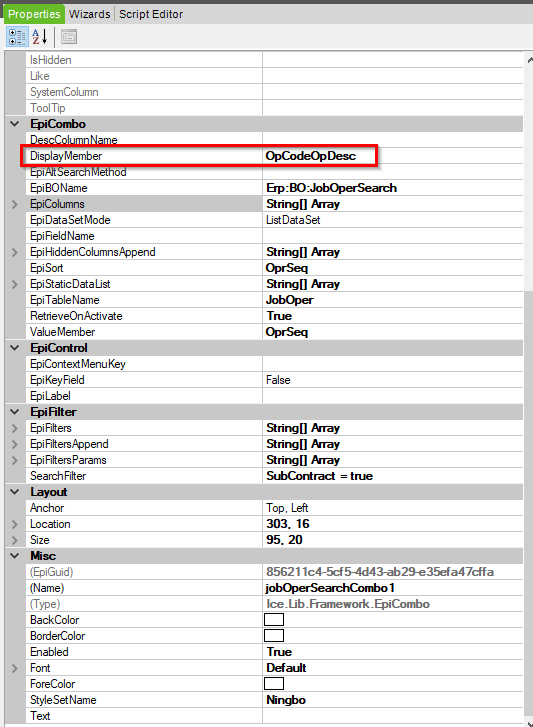
Task: Expand the Font property
Action: point(15,668)
